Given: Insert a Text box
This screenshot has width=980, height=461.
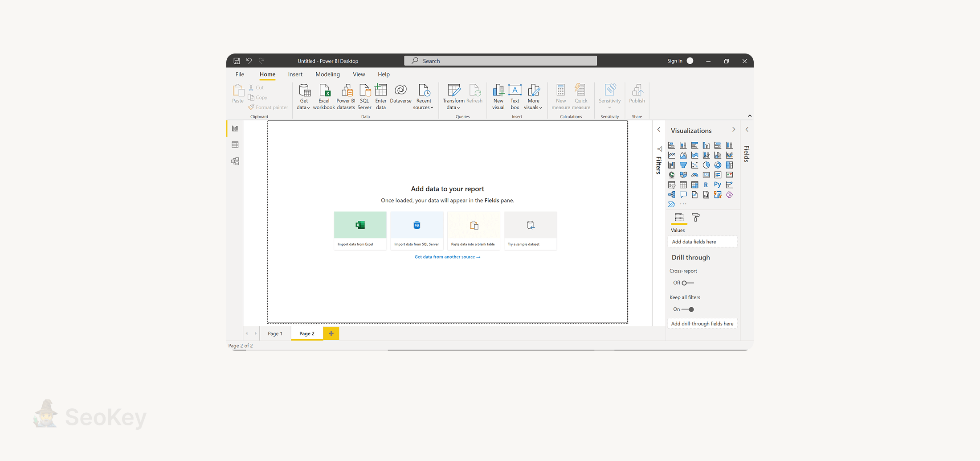Looking at the screenshot, I should 515,97.
